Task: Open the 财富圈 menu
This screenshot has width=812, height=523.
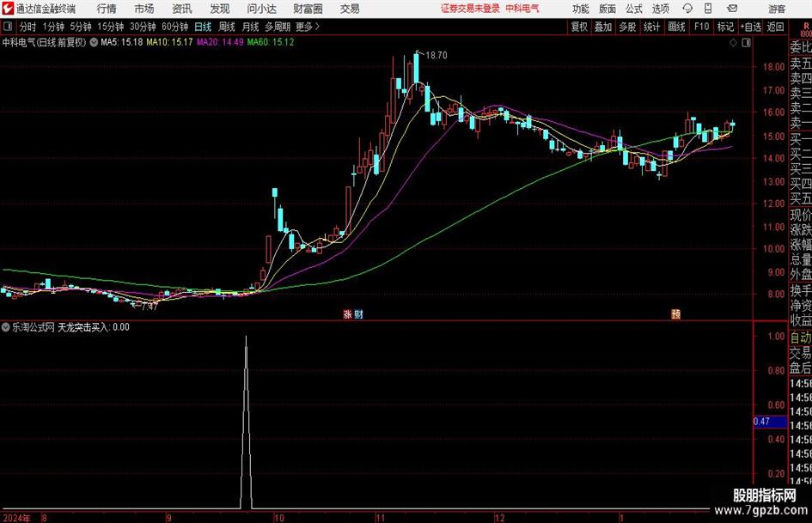Action: (x=308, y=9)
